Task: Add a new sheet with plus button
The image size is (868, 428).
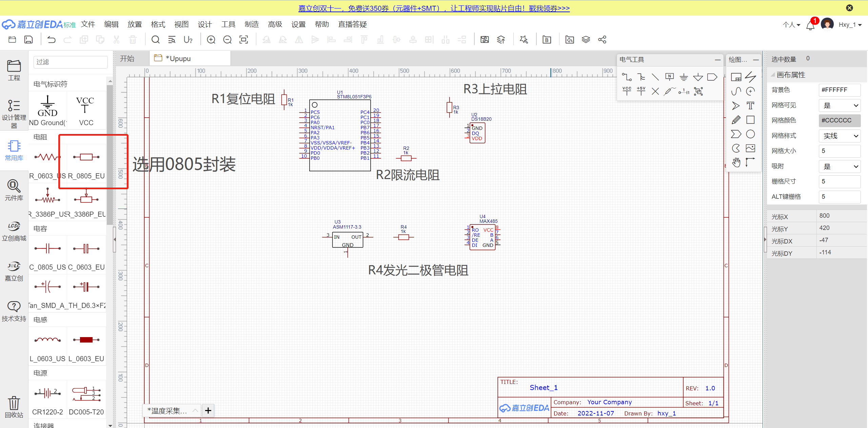Action: 208,411
